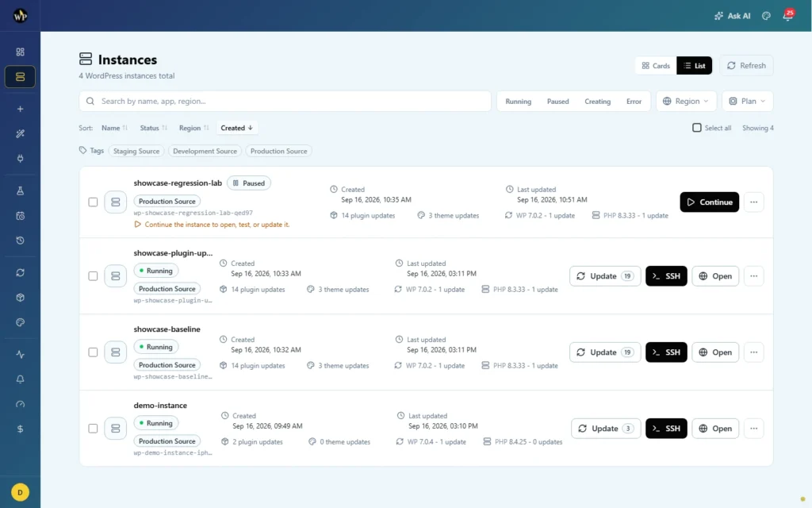The height and width of the screenshot is (508, 812).
Task: Click the demo-instance name
Action: (160, 406)
